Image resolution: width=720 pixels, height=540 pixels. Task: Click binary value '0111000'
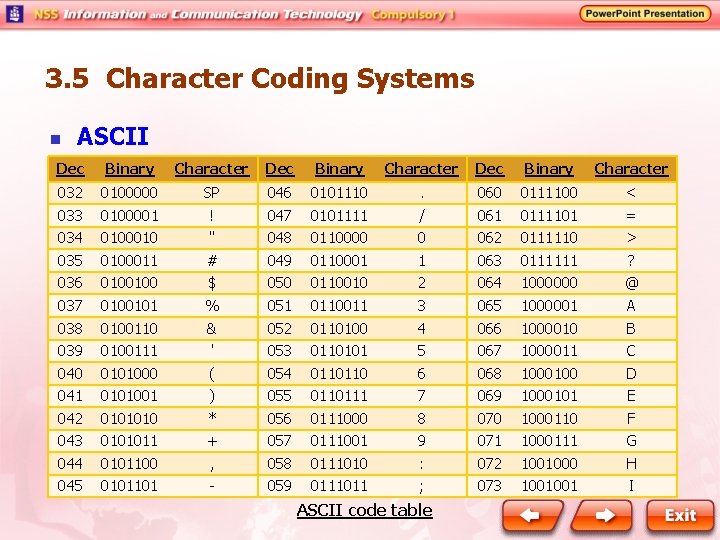pos(339,419)
